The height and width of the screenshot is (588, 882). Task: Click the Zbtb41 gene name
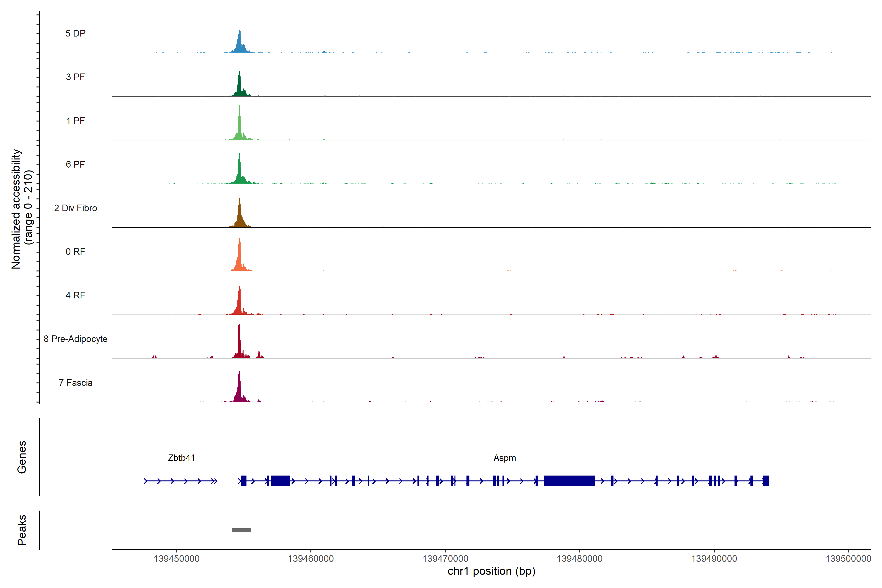[x=182, y=458]
